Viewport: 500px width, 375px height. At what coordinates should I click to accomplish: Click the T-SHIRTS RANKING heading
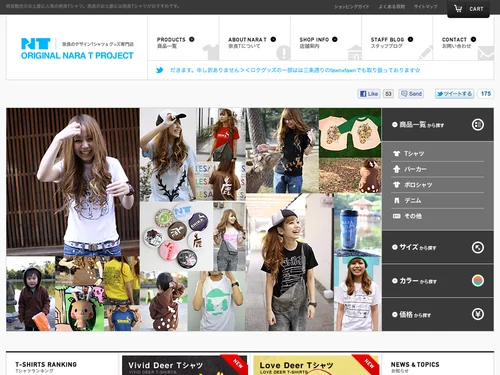point(46,365)
